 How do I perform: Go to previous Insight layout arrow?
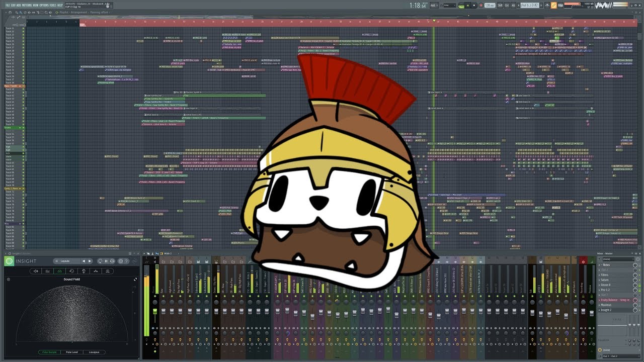pyautogui.click(x=84, y=261)
